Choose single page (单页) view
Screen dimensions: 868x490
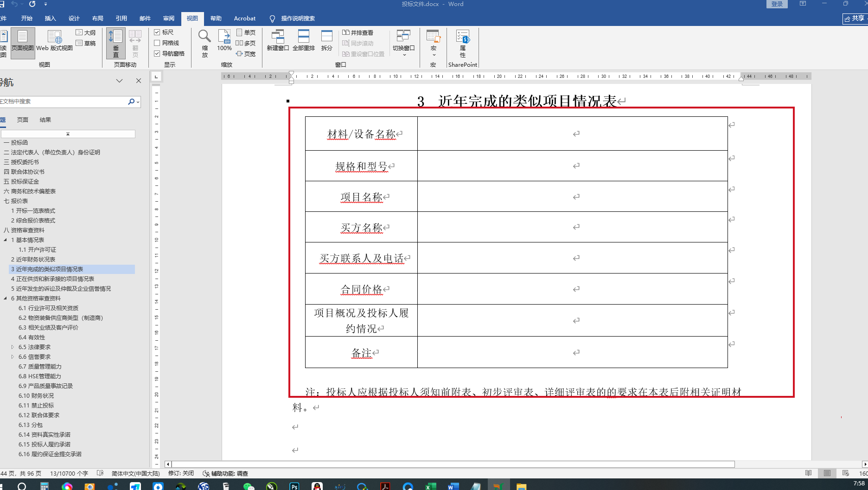pyautogui.click(x=246, y=32)
